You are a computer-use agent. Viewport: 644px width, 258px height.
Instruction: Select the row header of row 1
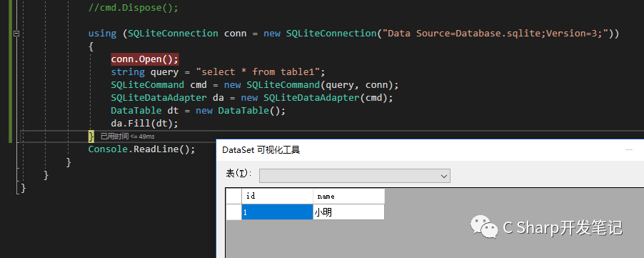tap(234, 212)
